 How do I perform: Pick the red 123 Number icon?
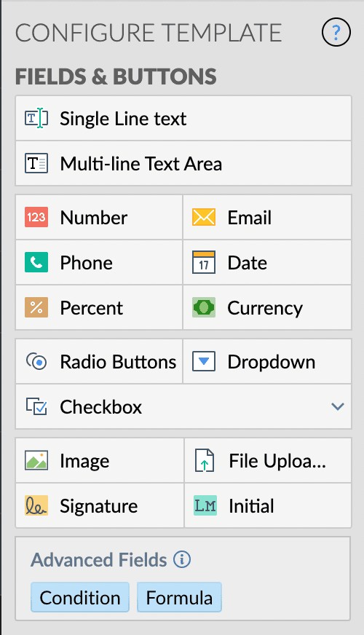coord(36,217)
